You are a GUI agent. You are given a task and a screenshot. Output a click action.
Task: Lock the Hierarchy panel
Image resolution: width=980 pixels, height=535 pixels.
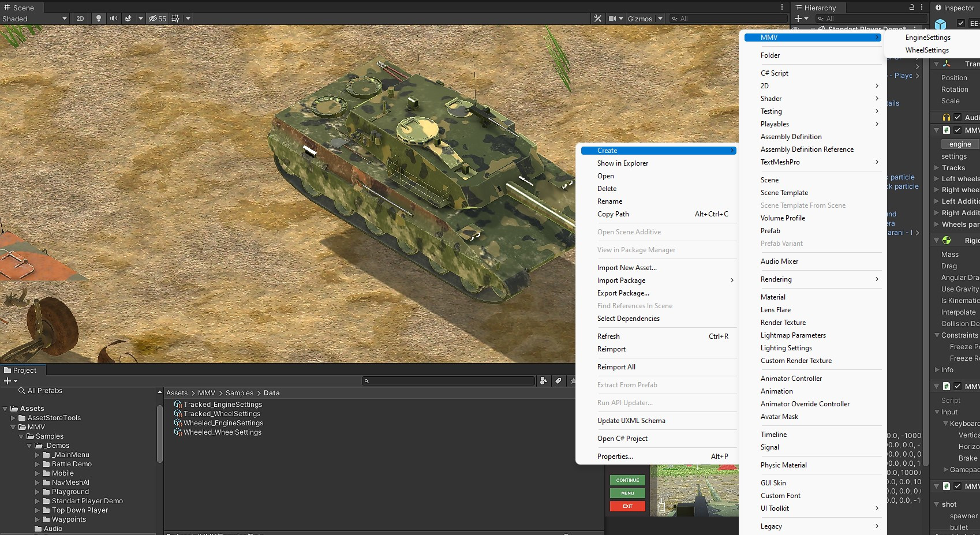[x=912, y=8]
